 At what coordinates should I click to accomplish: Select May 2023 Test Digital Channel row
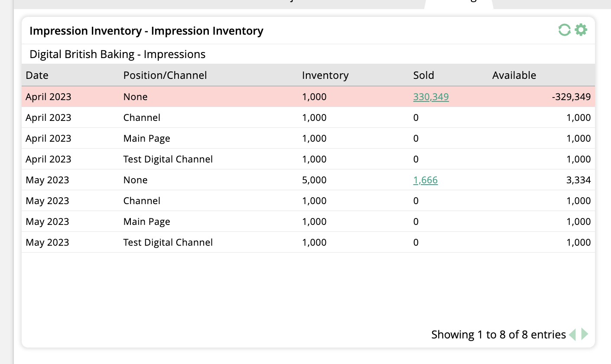[x=168, y=242]
